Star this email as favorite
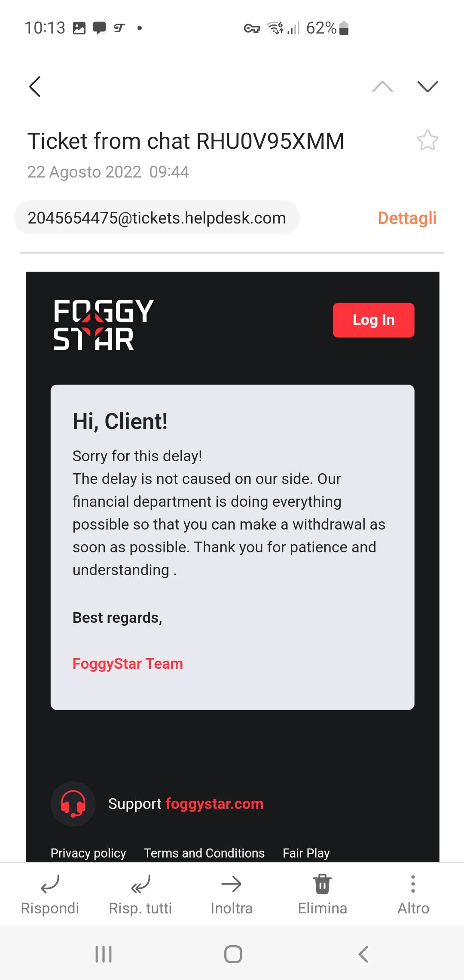The height and width of the screenshot is (980, 464). (x=427, y=141)
